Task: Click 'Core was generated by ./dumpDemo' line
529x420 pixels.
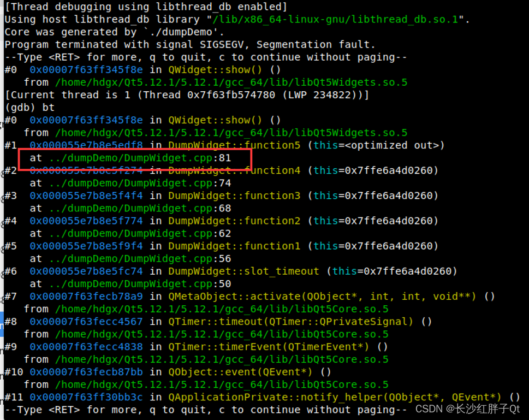Action: 114,32
